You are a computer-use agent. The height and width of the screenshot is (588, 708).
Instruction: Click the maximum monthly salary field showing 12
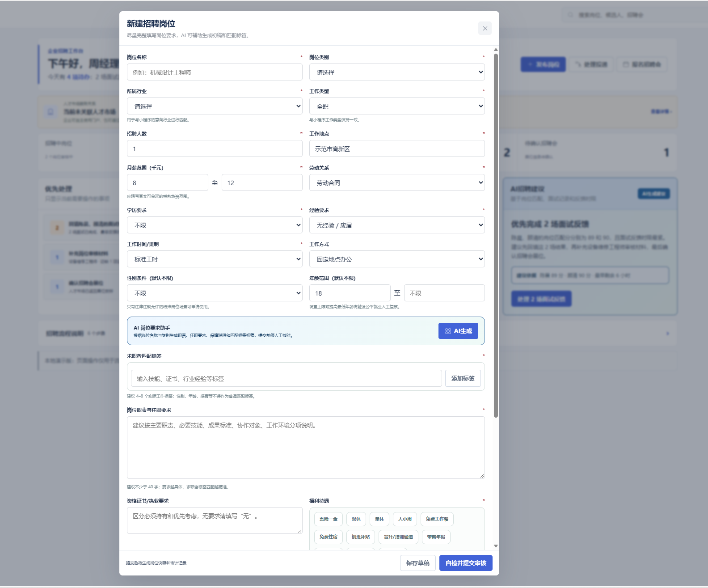pyautogui.click(x=262, y=182)
